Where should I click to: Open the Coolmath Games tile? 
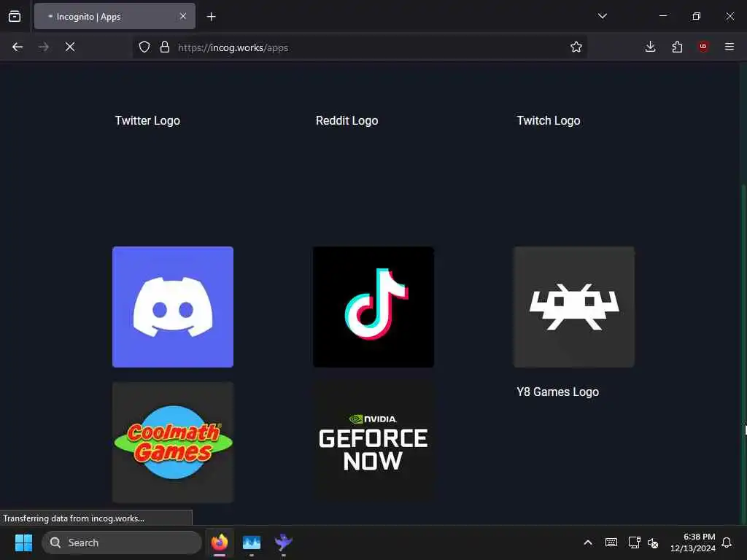point(173,442)
